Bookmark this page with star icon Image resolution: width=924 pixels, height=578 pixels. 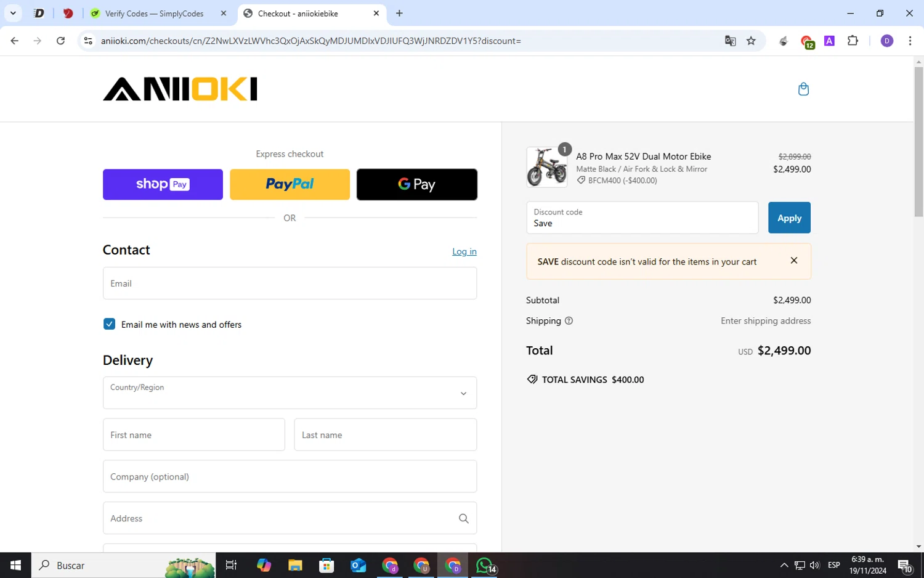(x=751, y=41)
